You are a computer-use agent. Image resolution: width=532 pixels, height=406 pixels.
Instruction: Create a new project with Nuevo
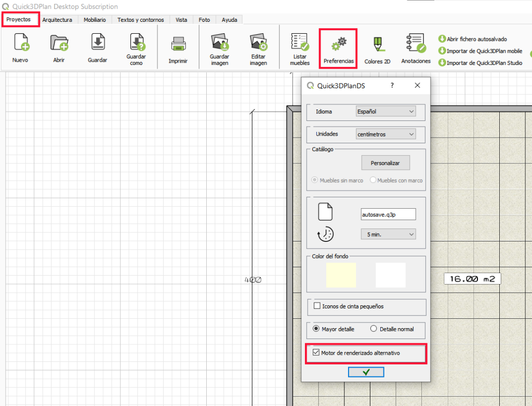pyautogui.click(x=21, y=47)
